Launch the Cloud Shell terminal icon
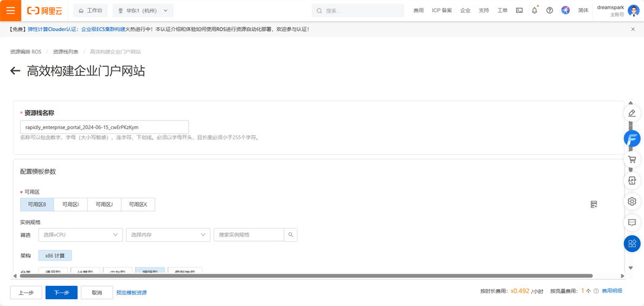644x306 pixels. coord(519,10)
